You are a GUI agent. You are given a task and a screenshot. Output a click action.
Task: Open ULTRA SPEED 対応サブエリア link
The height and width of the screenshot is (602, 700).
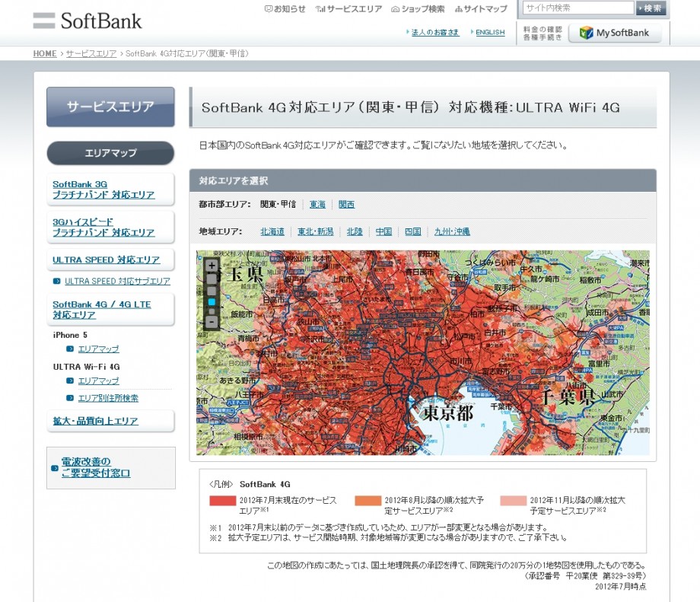(x=117, y=281)
